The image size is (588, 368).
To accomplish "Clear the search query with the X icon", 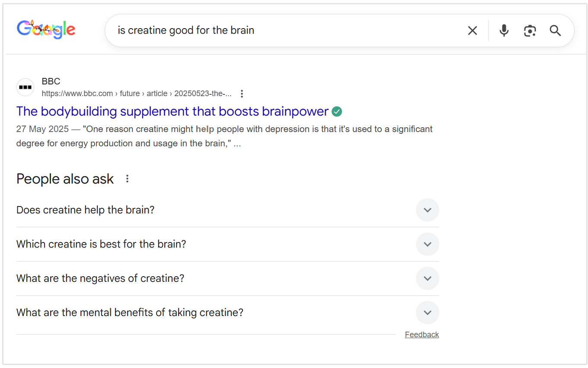I will (472, 30).
